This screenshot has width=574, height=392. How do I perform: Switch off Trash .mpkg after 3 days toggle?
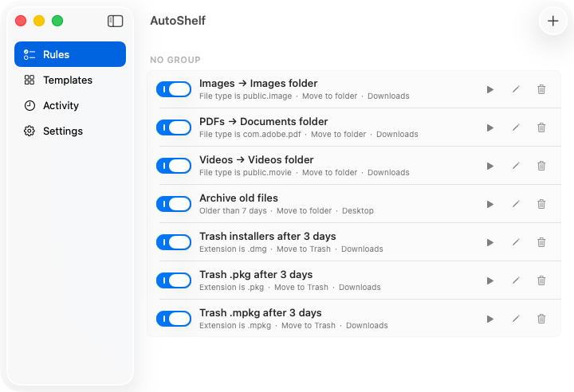(x=174, y=319)
